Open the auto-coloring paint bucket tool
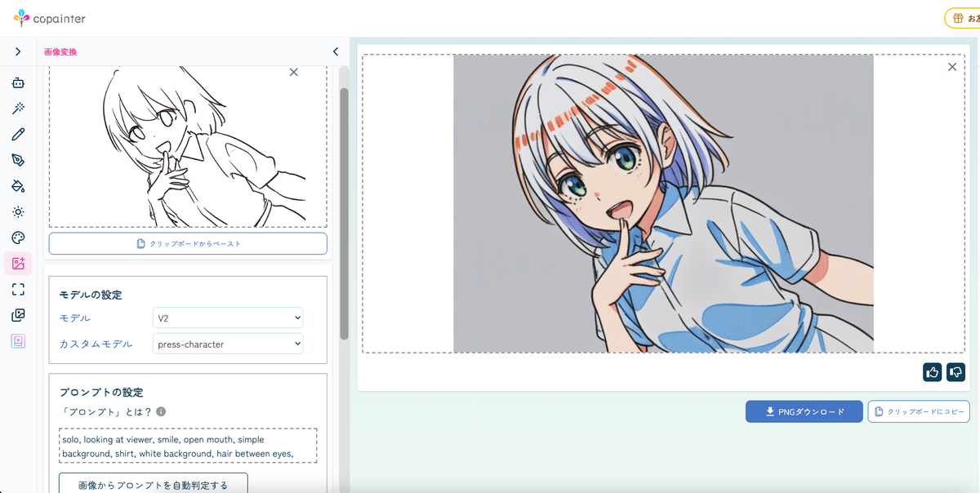This screenshot has width=980, height=493. pyautogui.click(x=18, y=186)
